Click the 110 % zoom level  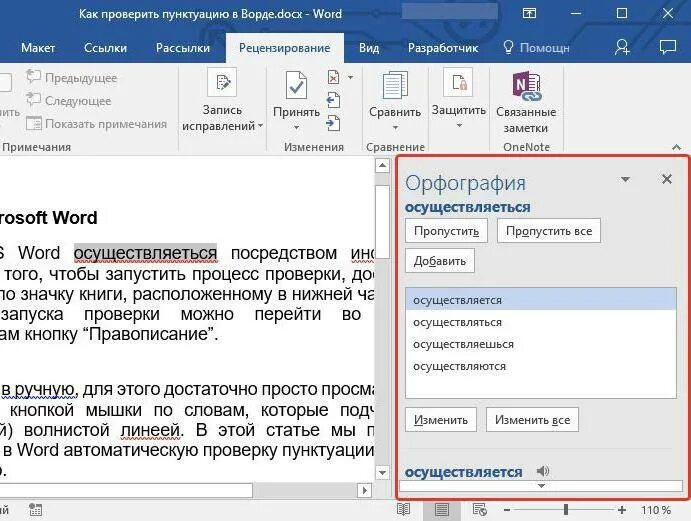pos(656,510)
